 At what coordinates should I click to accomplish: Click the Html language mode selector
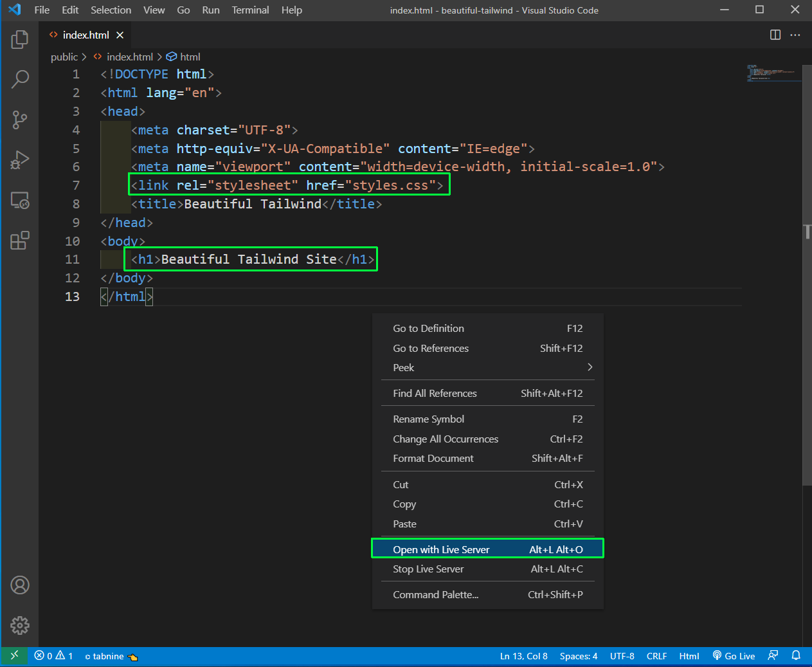coord(689,656)
